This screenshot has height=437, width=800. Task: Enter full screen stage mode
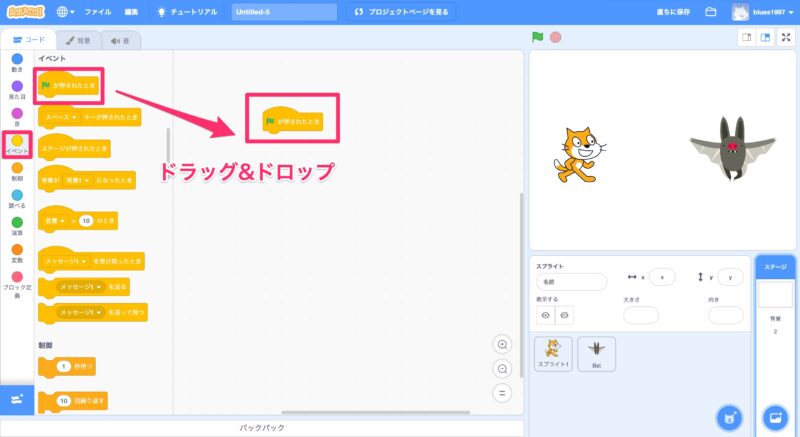click(x=786, y=37)
